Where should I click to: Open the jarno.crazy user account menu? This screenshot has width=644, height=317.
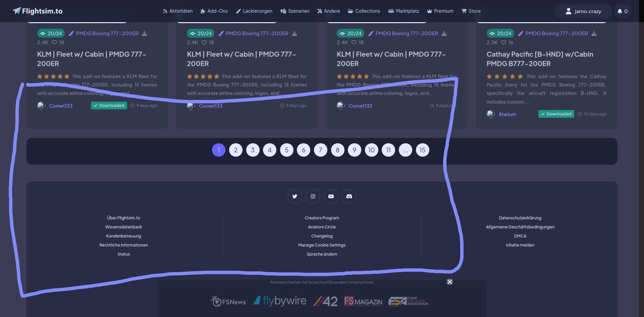[584, 11]
